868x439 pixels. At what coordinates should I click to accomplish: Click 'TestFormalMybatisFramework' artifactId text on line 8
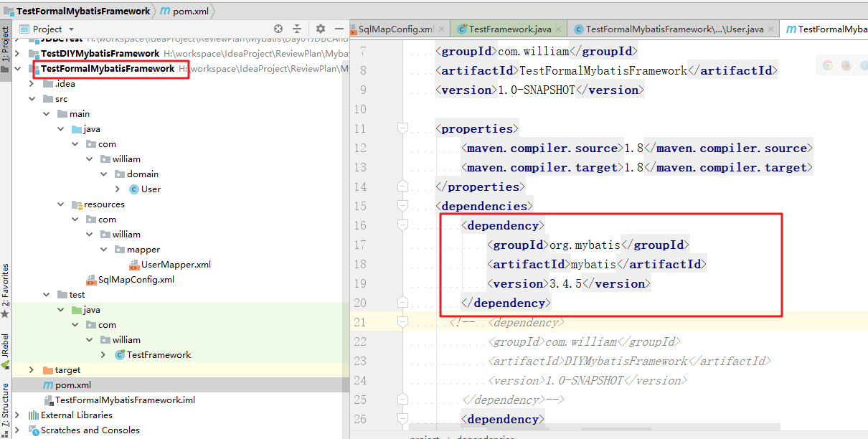coord(603,70)
